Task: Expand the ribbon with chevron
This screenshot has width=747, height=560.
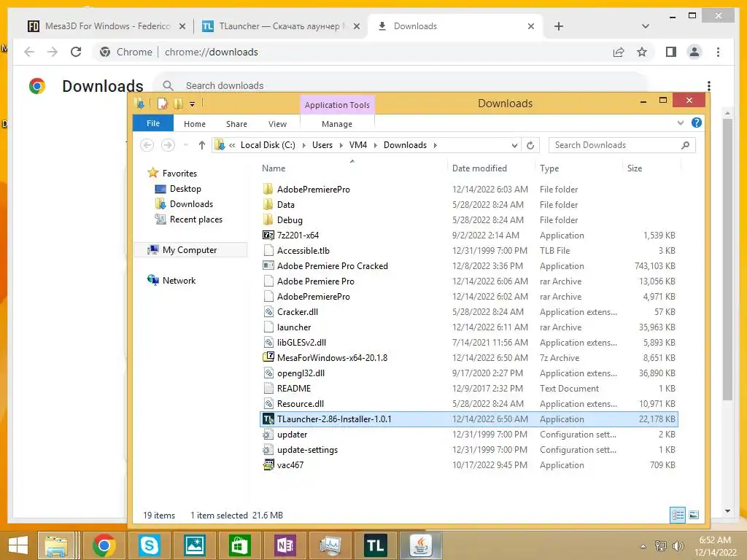Action: 681,122
